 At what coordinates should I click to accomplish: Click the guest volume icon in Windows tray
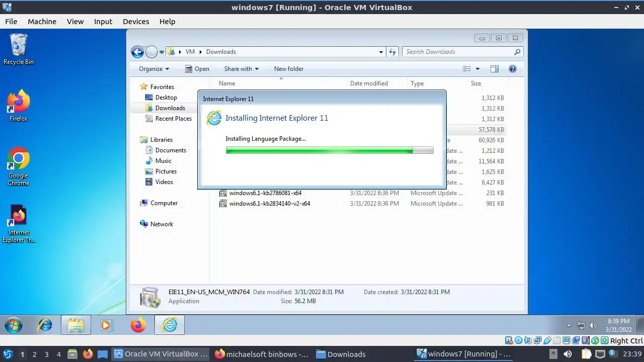pyautogui.click(x=593, y=325)
